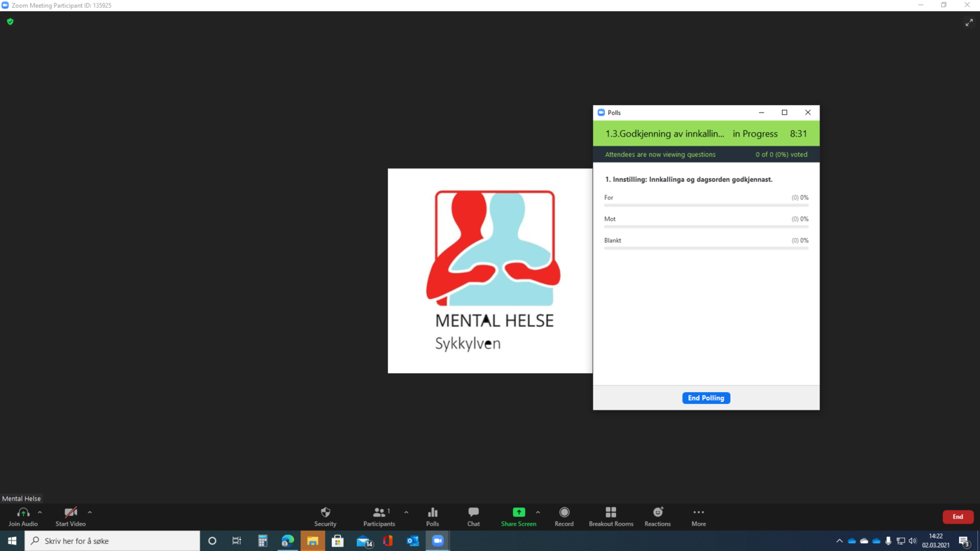The width and height of the screenshot is (980, 551).
Task: Click the green encryption shield icon
Action: click(10, 22)
